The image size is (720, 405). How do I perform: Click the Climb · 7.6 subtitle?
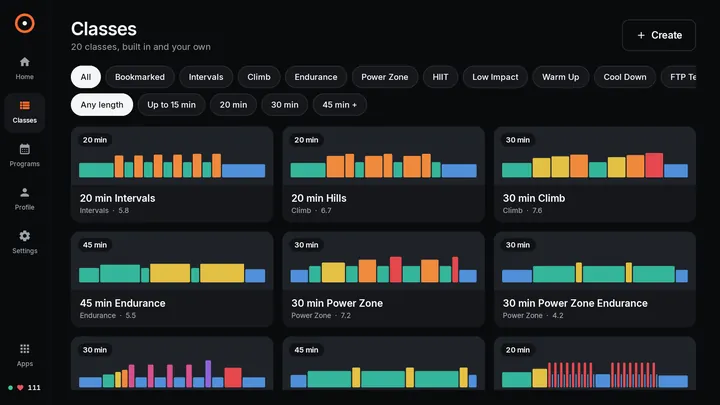coord(522,211)
